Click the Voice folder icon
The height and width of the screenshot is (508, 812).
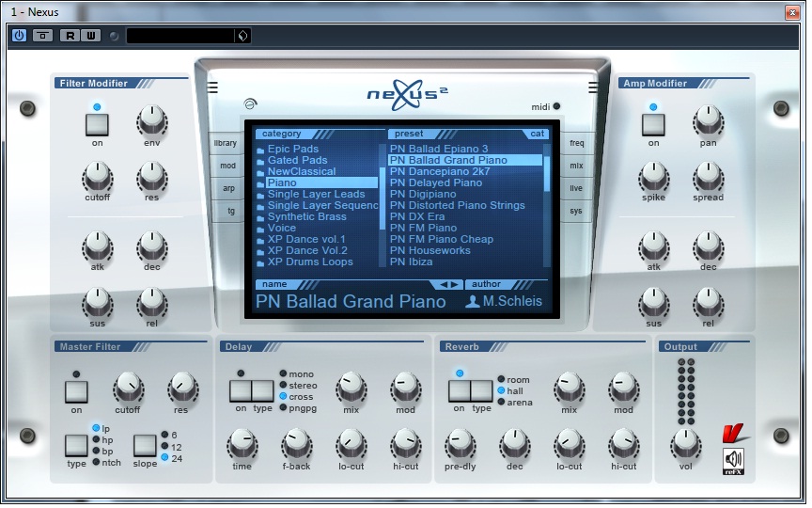coord(260,230)
